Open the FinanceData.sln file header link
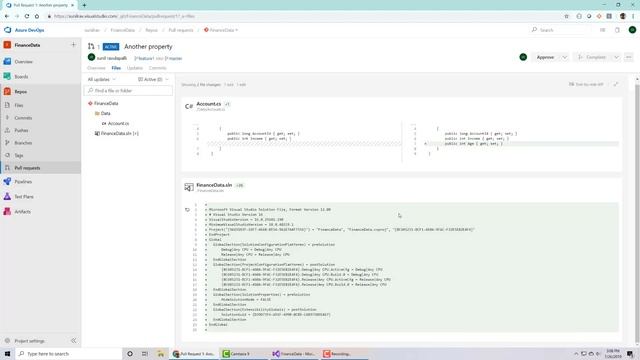 pyautogui.click(x=214, y=185)
